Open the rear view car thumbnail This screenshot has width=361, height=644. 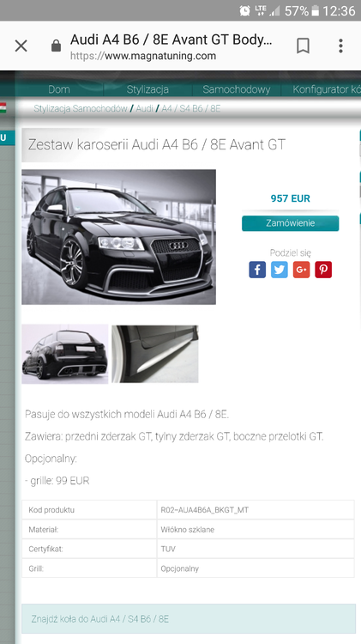[65, 354]
